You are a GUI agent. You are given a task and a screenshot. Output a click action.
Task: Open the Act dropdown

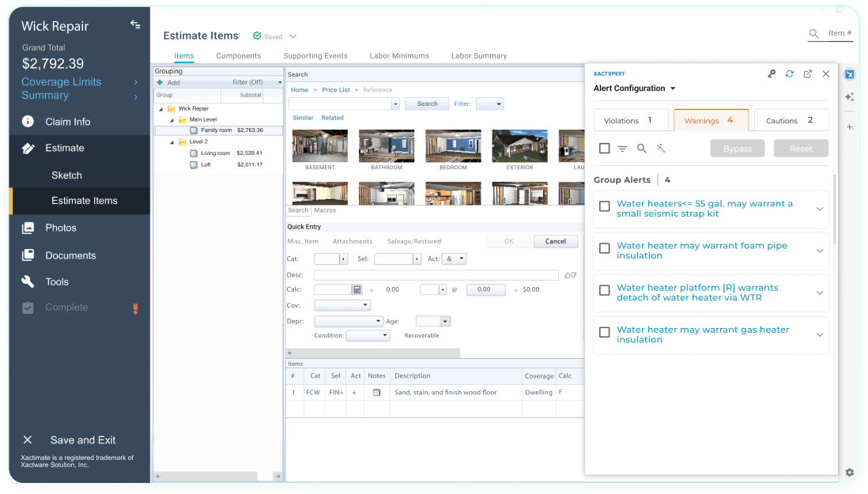(454, 259)
